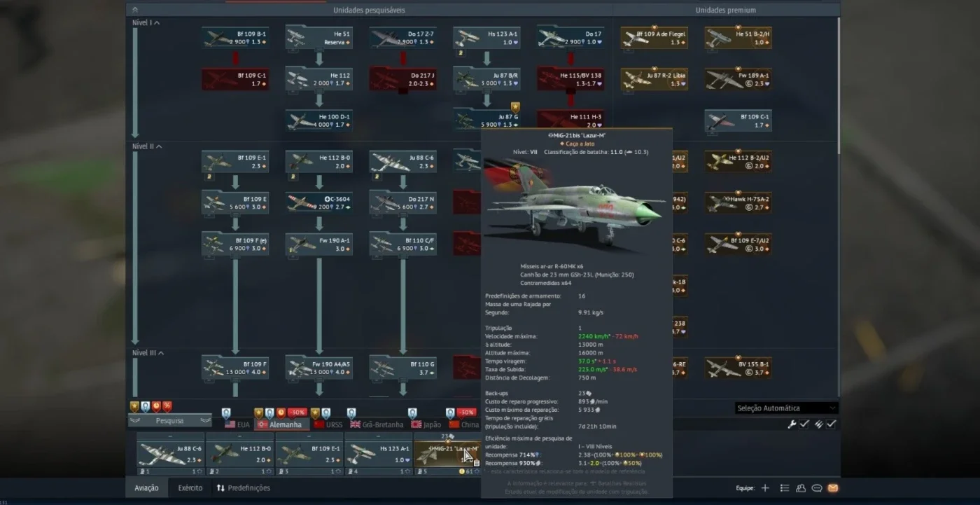Select the Grã-Bretanha nation tab
This screenshot has width=980, height=505.
pyautogui.click(x=377, y=425)
